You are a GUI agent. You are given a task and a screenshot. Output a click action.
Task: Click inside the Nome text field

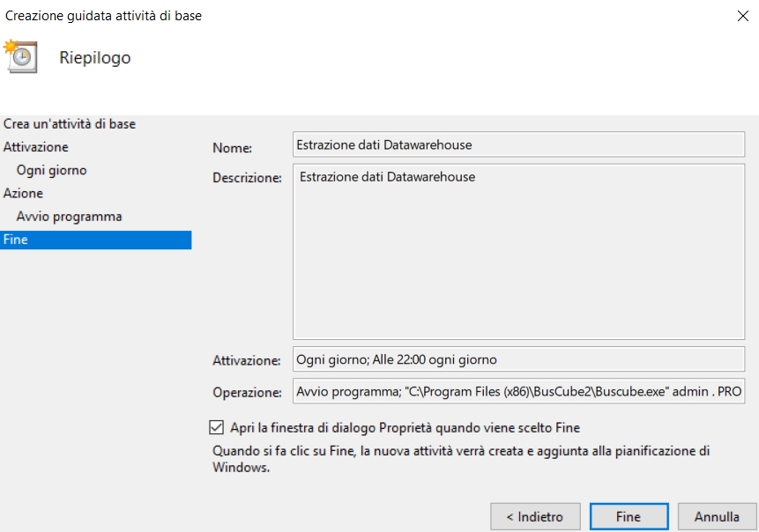click(x=518, y=145)
